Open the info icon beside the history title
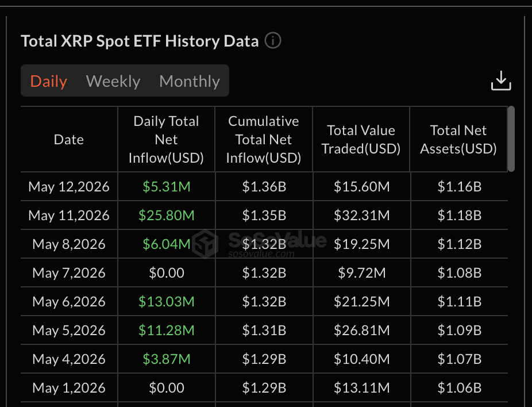 pyautogui.click(x=273, y=40)
